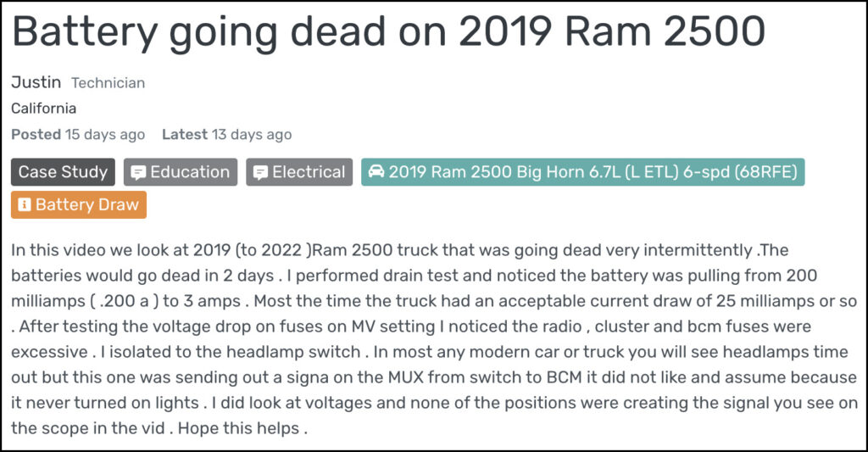The image size is (868, 452).
Task: Click the Latest 13 days ago timestamp
Action: (227, 135)
